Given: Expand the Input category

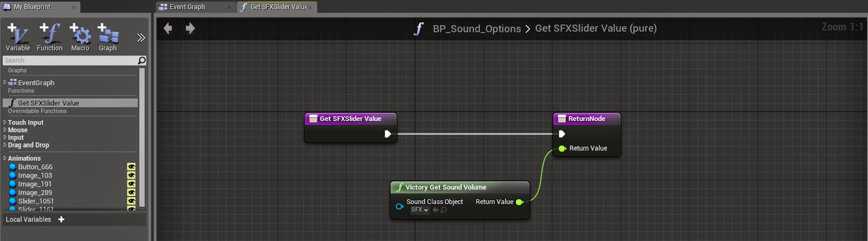Looking at the screenshot, I should coord(5,138).
